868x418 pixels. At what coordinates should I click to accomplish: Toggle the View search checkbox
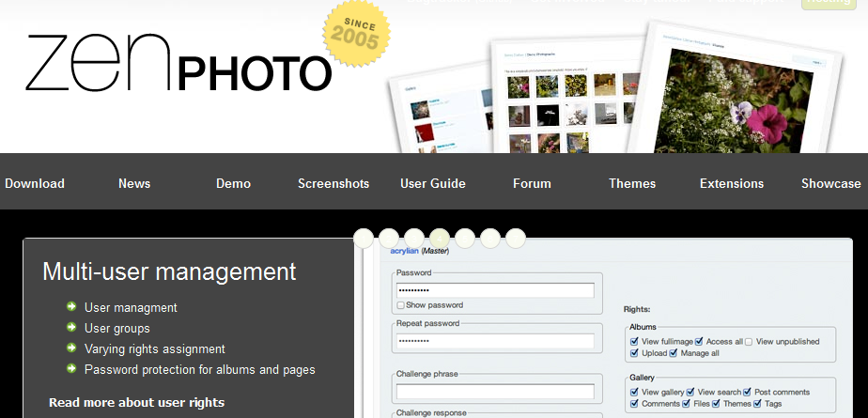coord(690,392)
